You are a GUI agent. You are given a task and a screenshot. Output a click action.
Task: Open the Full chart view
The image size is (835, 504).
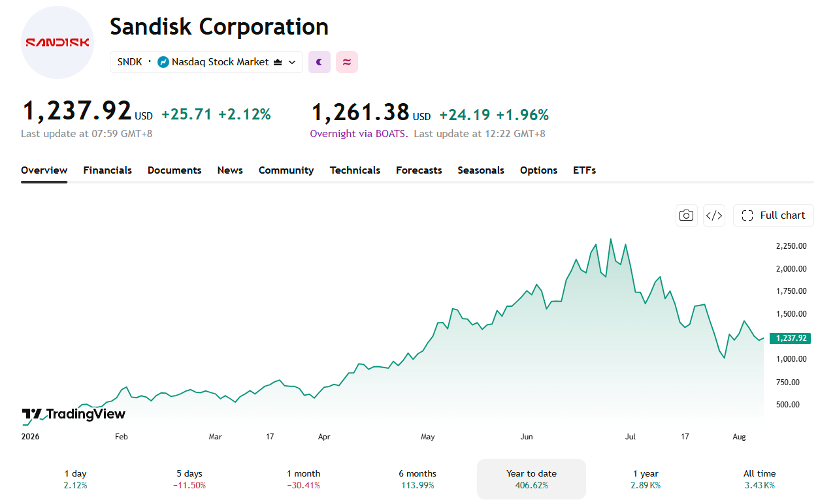tap(774, 215)
